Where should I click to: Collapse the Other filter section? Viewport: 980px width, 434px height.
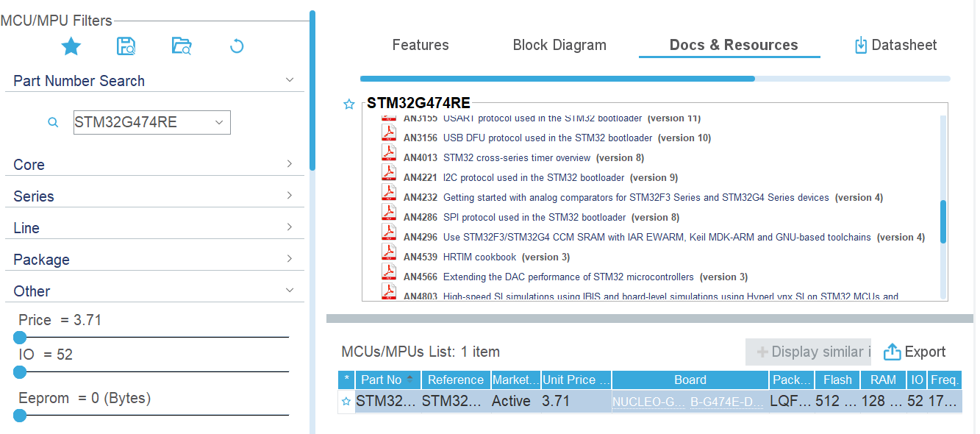click(290, 291)
